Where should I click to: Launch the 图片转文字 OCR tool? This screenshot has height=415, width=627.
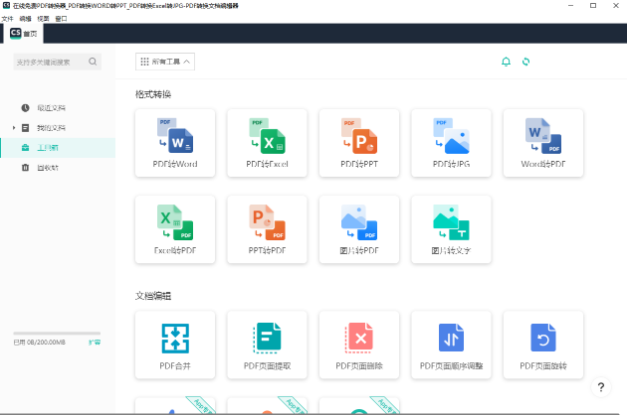[x=451, y=229]
